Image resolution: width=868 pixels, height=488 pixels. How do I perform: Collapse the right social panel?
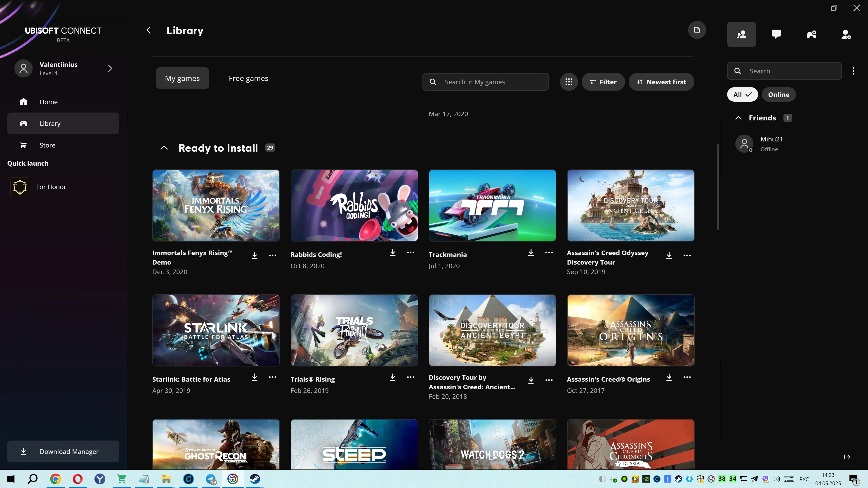(847, 457)
